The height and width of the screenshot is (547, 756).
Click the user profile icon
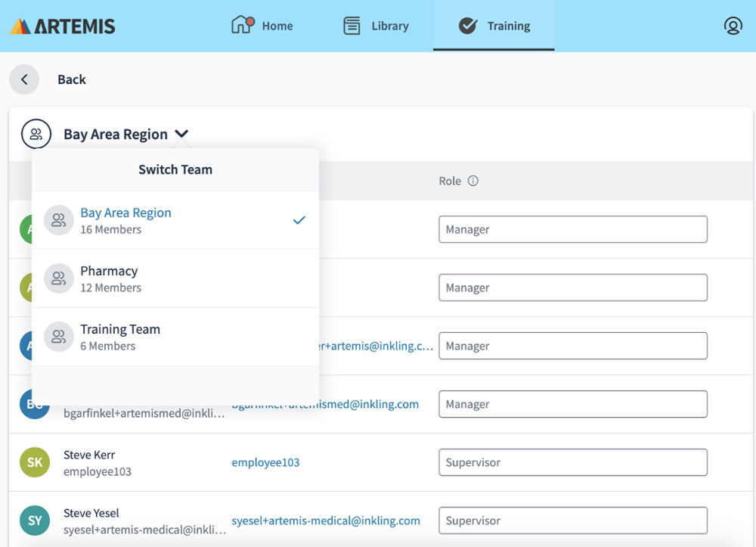point(733,26)
